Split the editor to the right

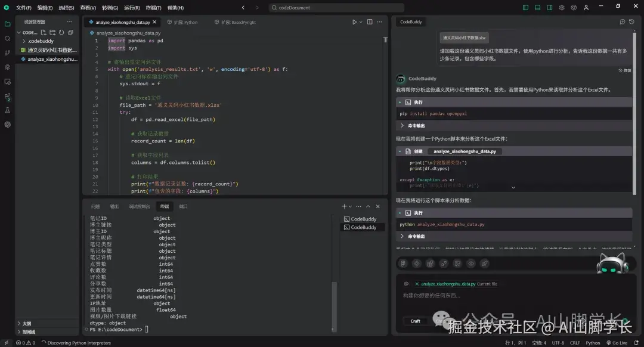pos(370,22)
